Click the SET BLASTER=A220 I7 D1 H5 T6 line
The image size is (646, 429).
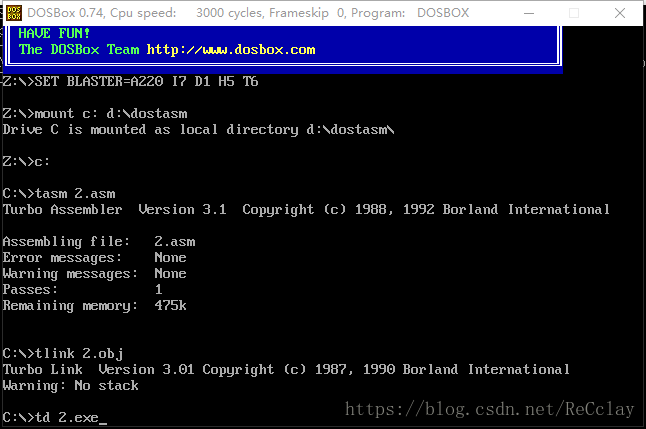131,82
